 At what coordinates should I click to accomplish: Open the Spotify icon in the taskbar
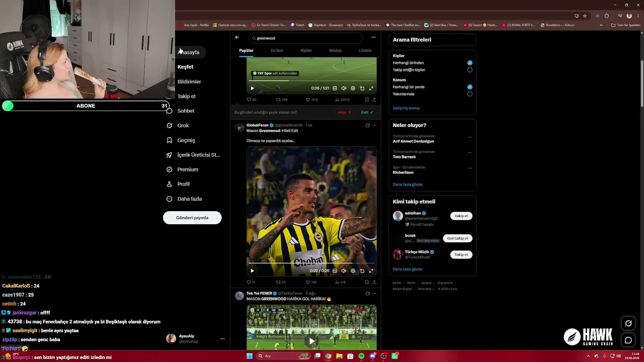pyautogui.click(x=361, y=356)
